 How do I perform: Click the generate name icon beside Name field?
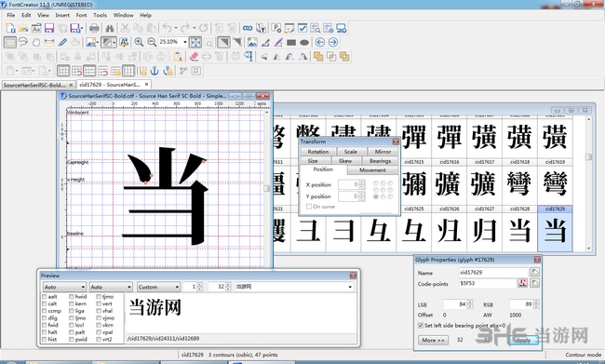point(534,272)
